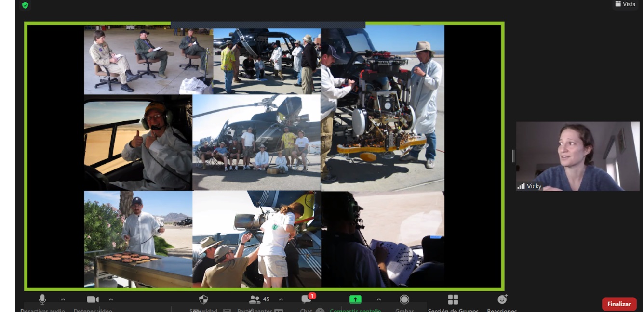
Task: Click the divider handle beside Vicky's video
Action: click(513, 156)
